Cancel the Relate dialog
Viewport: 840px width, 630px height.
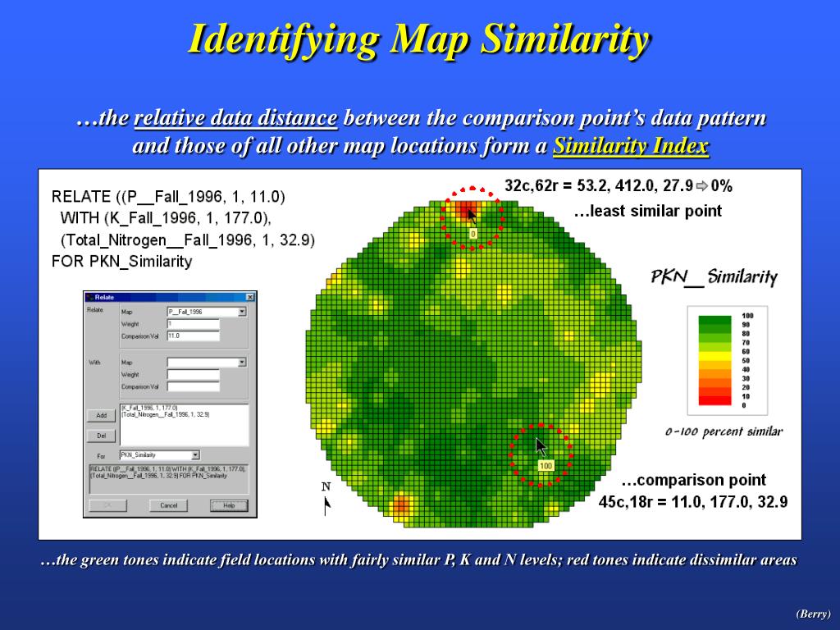[168, 505]
